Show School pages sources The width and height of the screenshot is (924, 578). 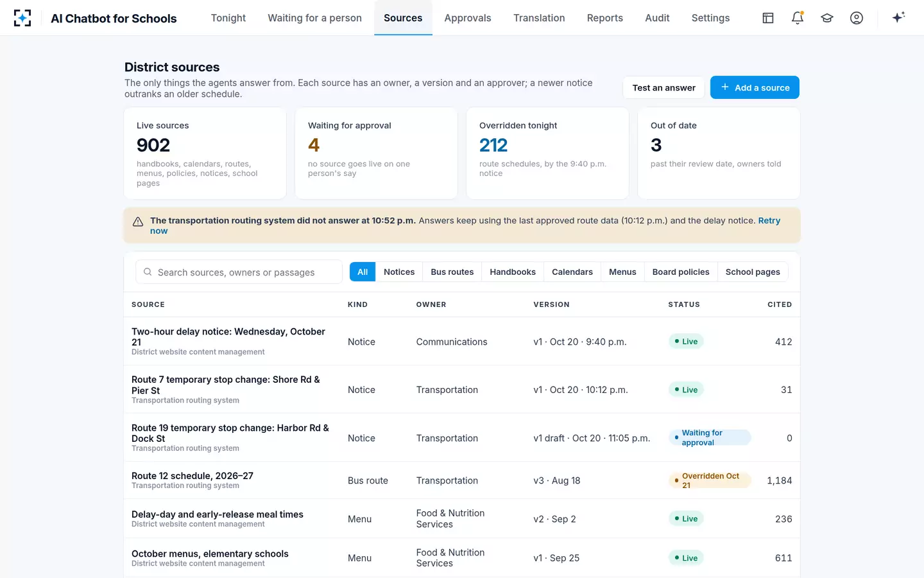pos(753,272)
